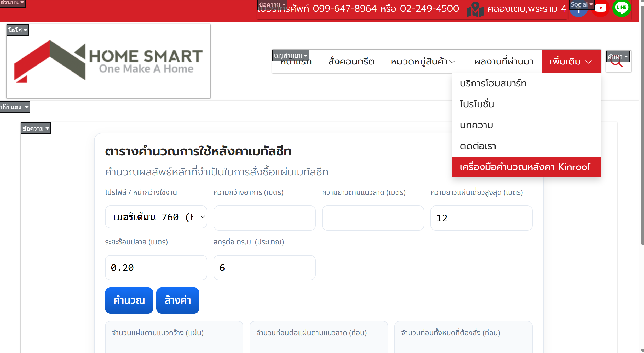
Task: Click the Home Smart logo image
Action: (108, 61)
